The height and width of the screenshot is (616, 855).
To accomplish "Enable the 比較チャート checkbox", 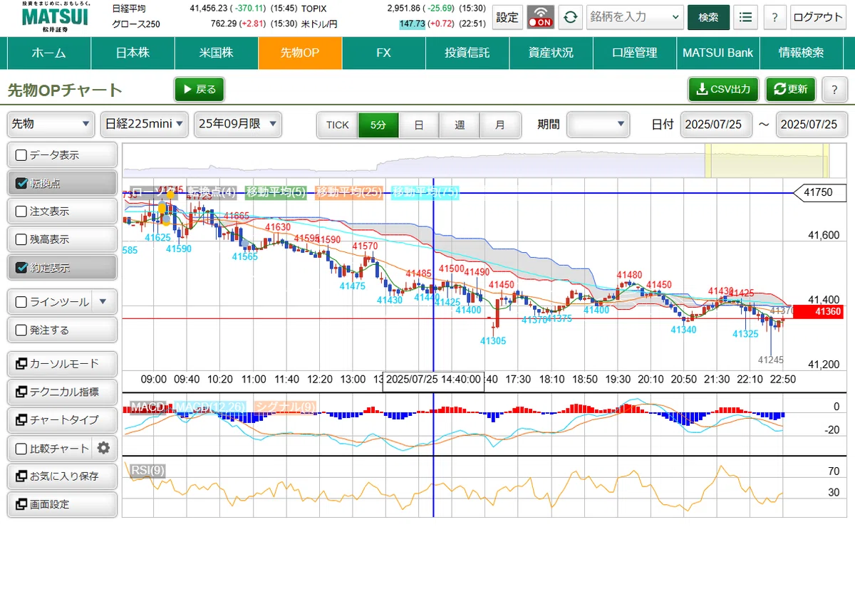I will [x=21, y=449].
